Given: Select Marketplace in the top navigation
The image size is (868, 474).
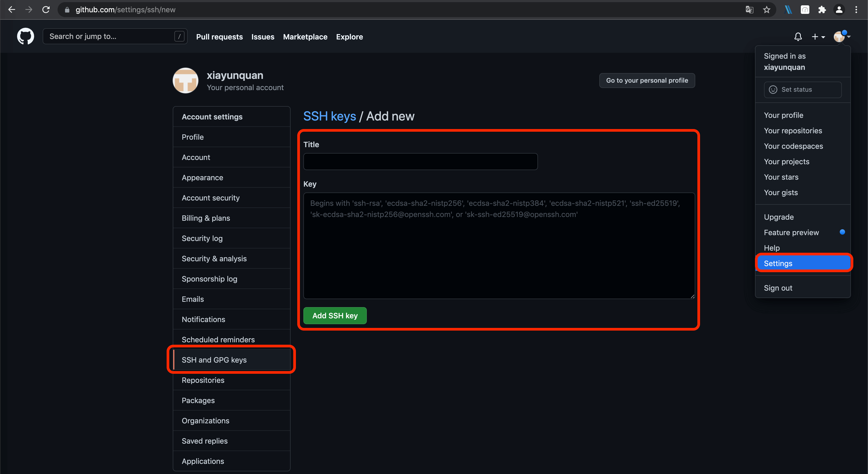Looking at the screenshot, I should click(305, 37).
